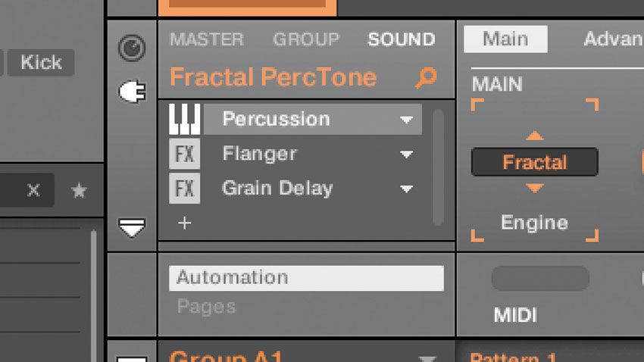Open the channel properties knob icon
644x362 pixels.
click(132, 48)
